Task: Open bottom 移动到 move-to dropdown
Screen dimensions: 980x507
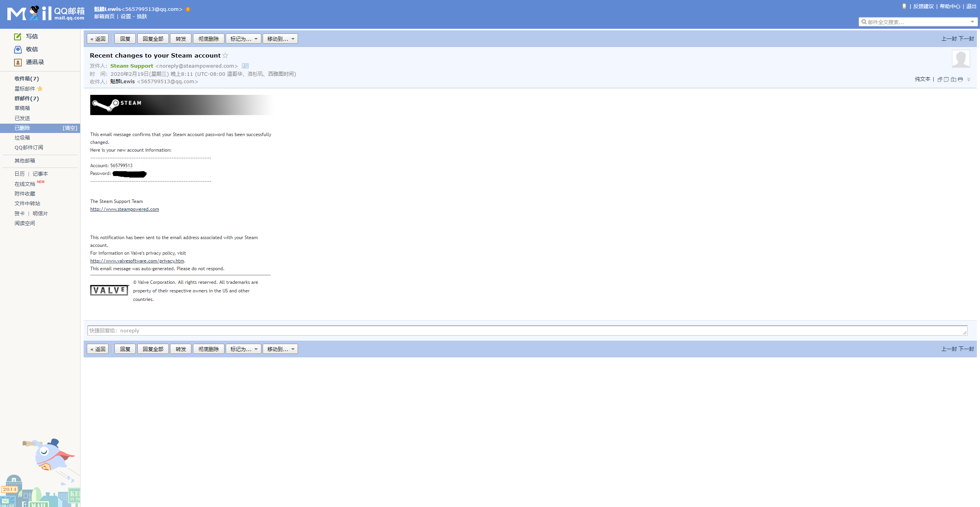Action: click(280, 349)
